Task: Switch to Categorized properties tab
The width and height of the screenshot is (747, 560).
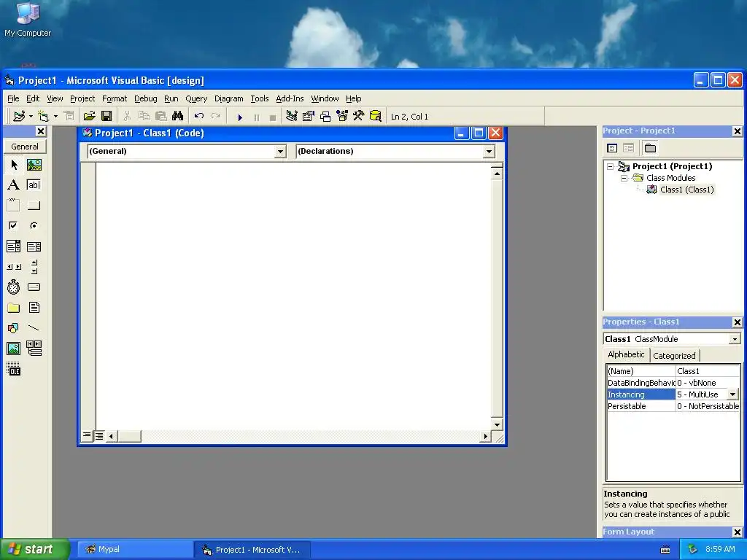Action: (674, 356)
